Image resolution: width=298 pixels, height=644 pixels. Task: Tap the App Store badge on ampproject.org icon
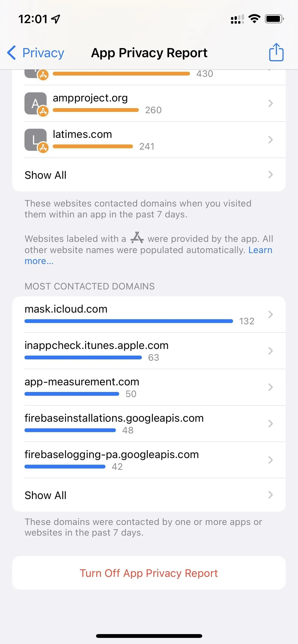[43, 111]
